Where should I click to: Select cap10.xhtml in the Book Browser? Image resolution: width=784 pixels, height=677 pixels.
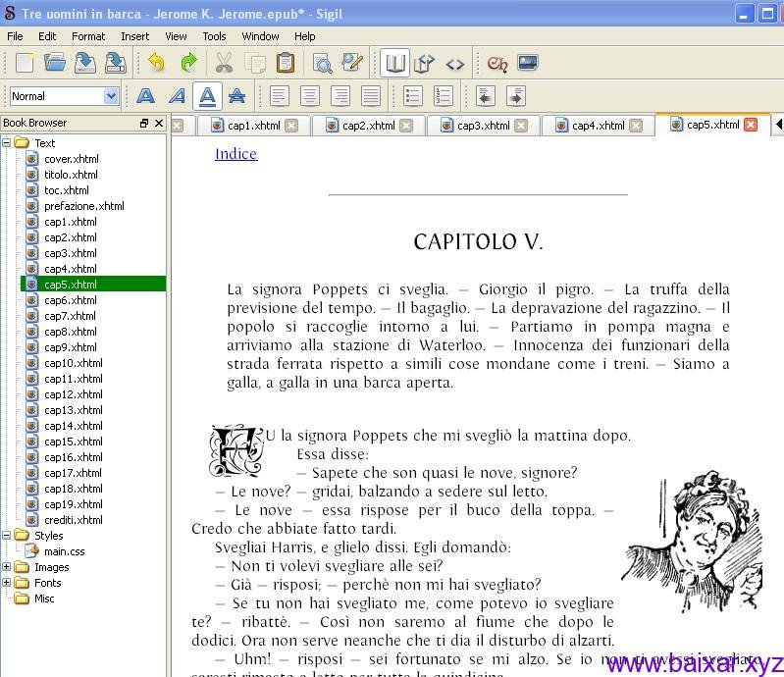[73, 363]
